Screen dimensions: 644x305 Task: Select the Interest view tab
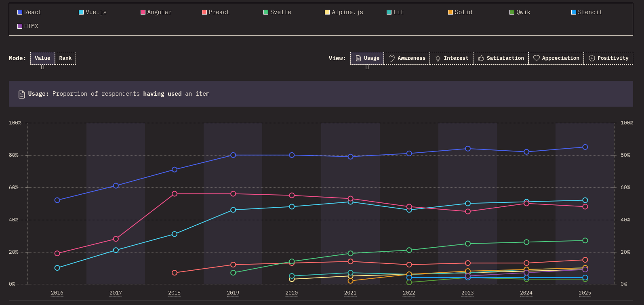452,58
